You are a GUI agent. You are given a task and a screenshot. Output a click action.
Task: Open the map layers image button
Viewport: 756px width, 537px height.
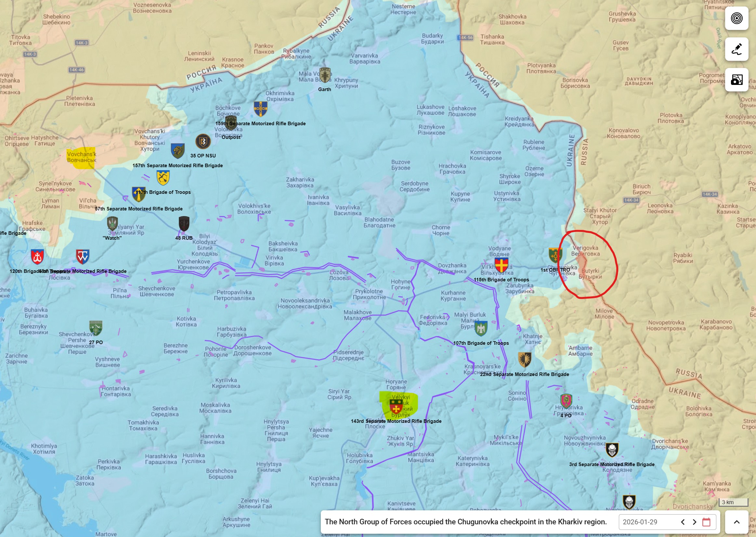tap(736, 80)
